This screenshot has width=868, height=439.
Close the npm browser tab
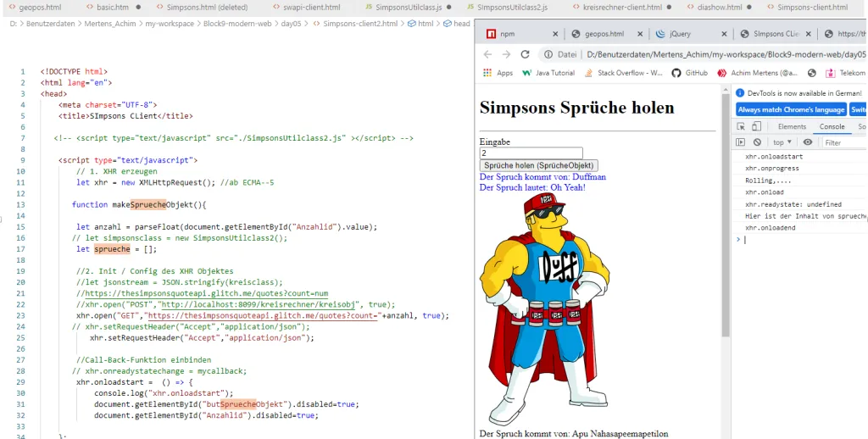(x=555, y=34)
